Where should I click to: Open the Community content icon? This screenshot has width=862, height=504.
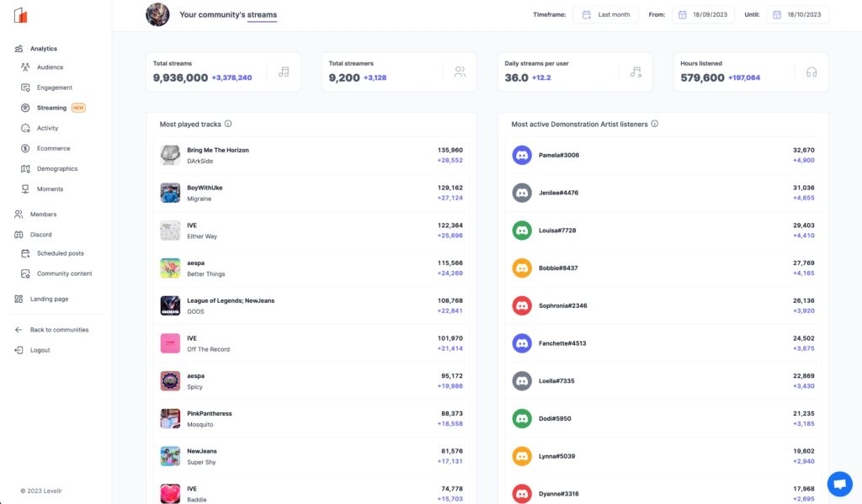(x=24, y=273)
